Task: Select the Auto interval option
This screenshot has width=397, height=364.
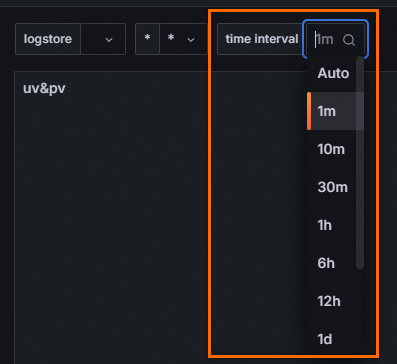Action: pos(335,73)
